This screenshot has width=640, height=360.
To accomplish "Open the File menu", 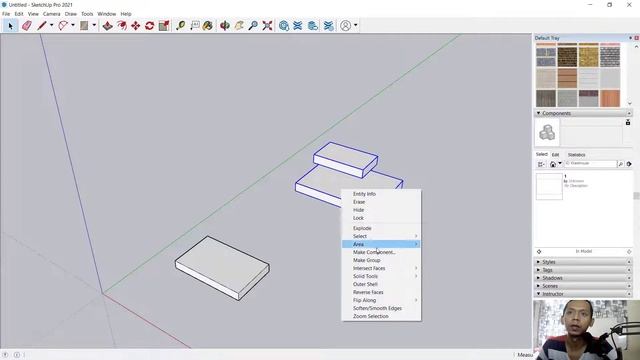I will click(x=6, y=14).
